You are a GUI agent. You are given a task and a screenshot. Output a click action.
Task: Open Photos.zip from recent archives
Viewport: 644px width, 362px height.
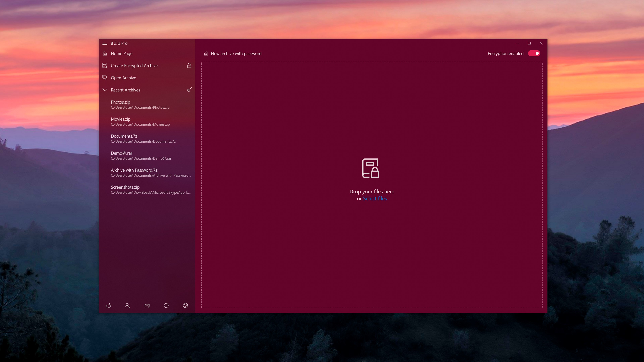(140, 104)
